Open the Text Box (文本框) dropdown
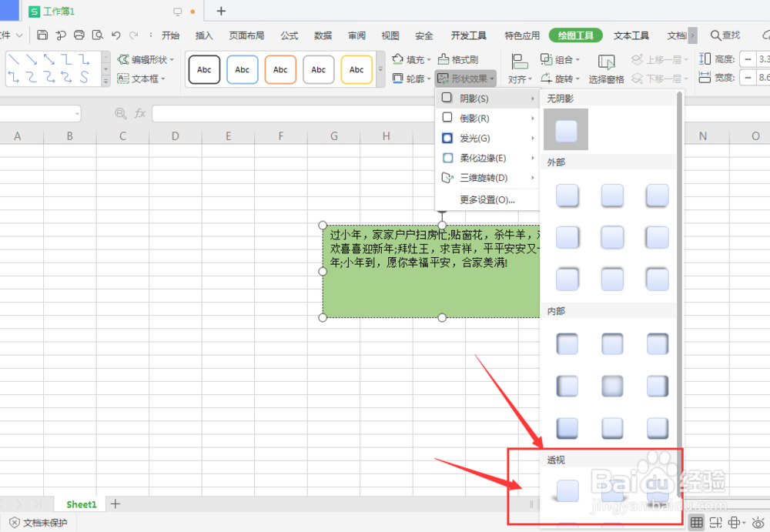770x532 pixels. 141,79
